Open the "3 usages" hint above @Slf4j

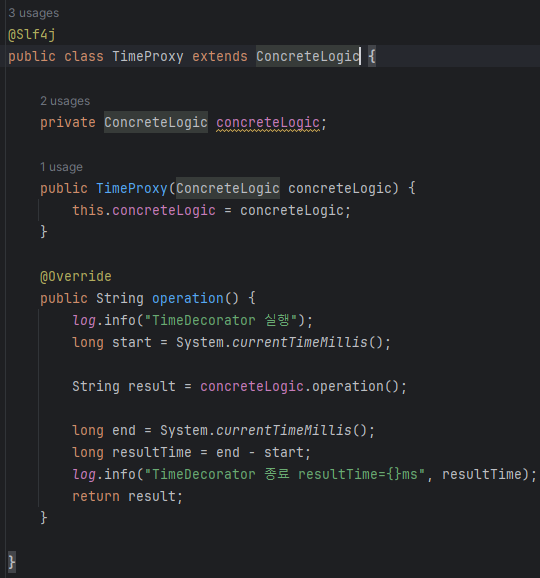pyautogui.click(x=34, y=13)
